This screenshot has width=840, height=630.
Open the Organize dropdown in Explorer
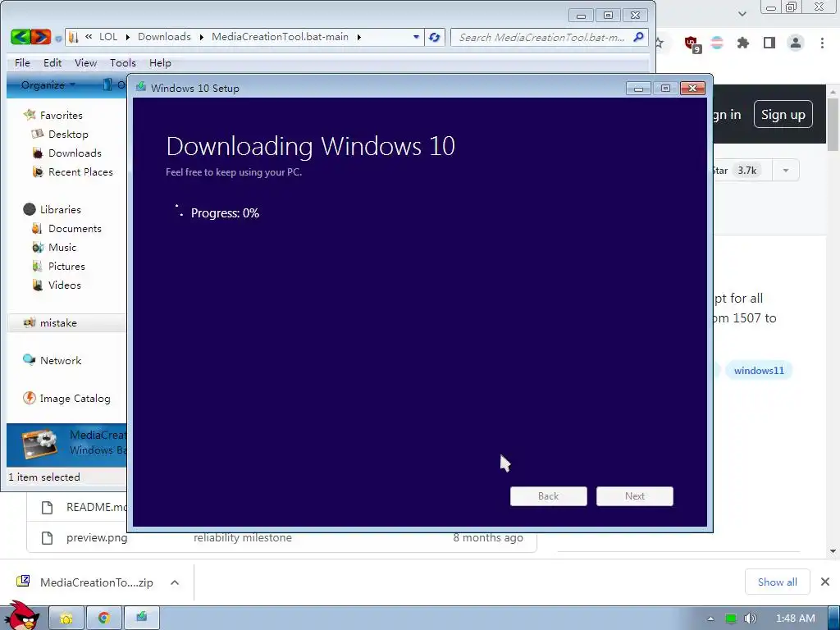(x=48, y=85)
